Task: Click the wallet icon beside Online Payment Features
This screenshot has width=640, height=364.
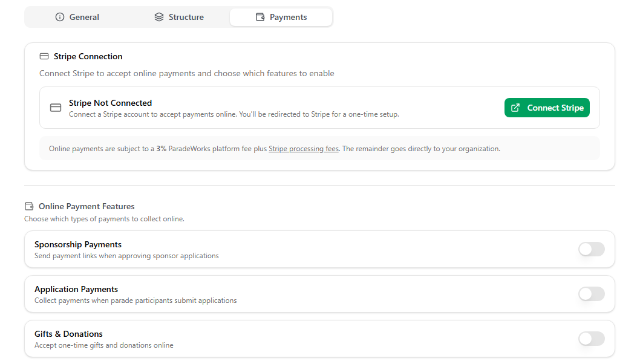Action: 29,206
